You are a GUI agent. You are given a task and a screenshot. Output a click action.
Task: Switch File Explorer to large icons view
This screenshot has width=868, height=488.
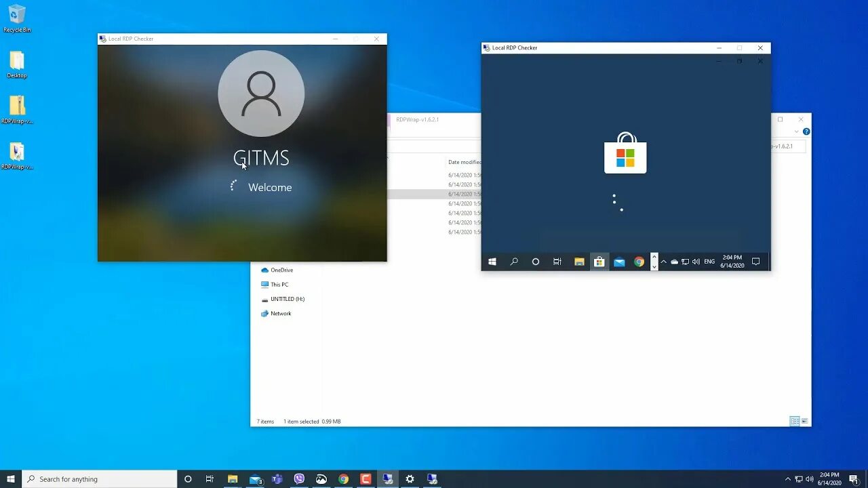[805, 422]
